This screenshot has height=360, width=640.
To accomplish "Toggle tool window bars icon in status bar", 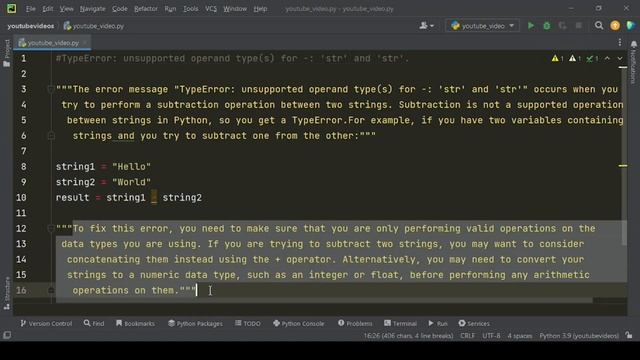I will click(x=7, y=335).
